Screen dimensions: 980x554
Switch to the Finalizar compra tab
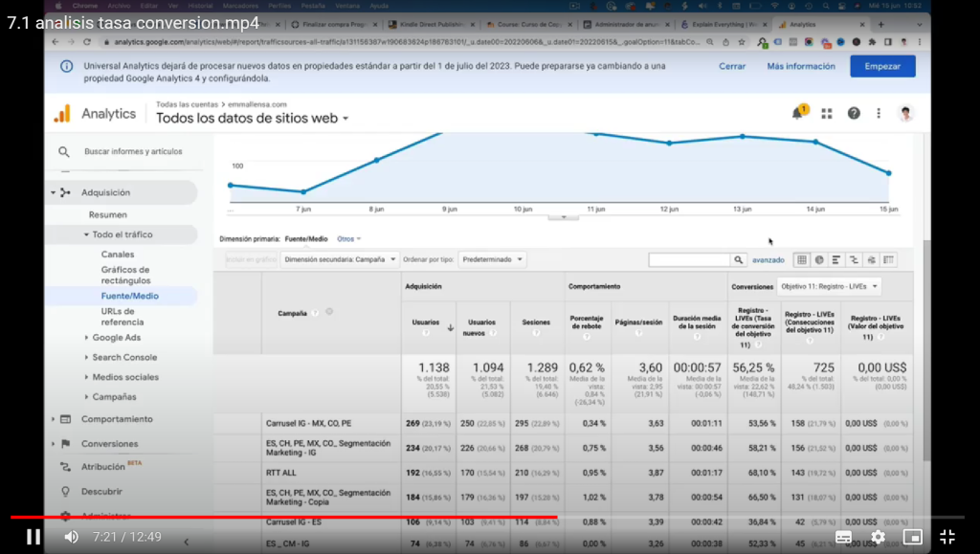pos(334,24)
